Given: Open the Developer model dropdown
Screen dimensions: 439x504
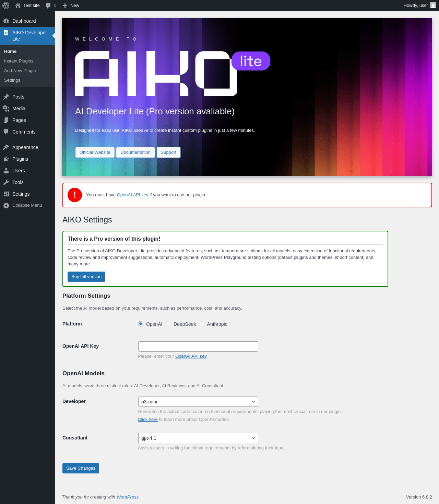Looking at the screenshot, I should pos(198,402).
